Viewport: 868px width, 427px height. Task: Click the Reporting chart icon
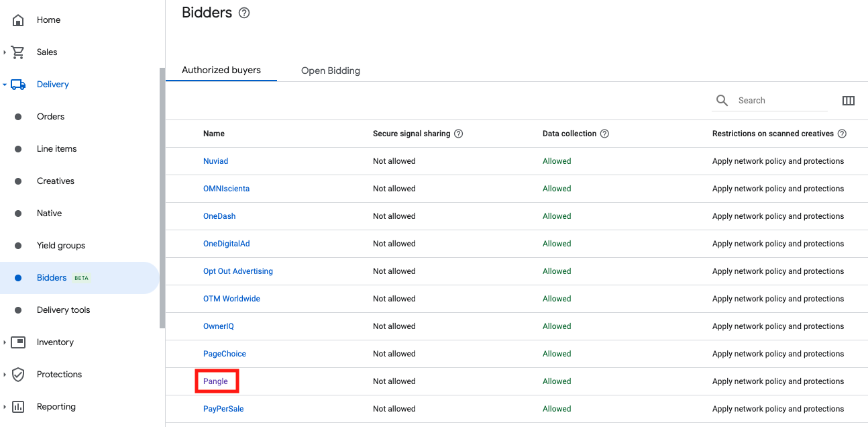point(18,407)
